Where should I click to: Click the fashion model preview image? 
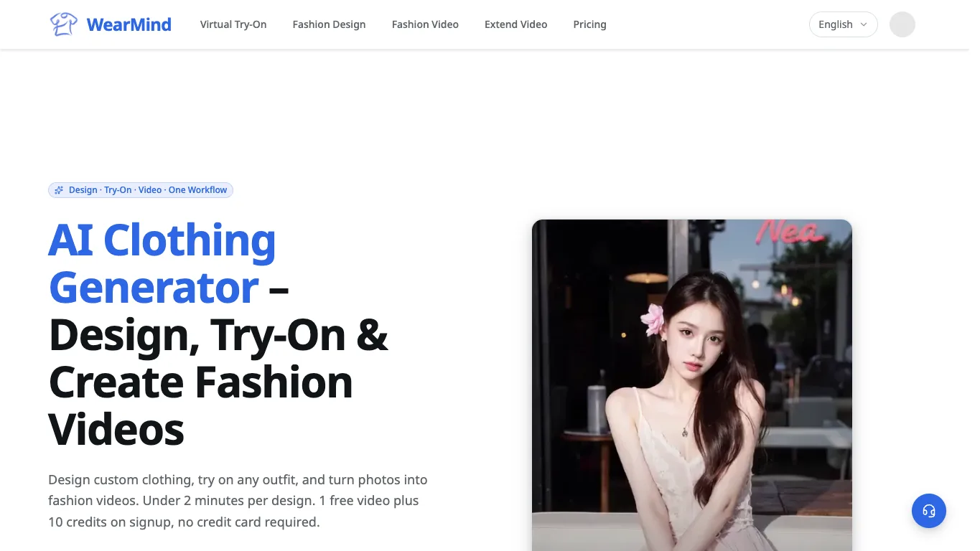[691, 385]
